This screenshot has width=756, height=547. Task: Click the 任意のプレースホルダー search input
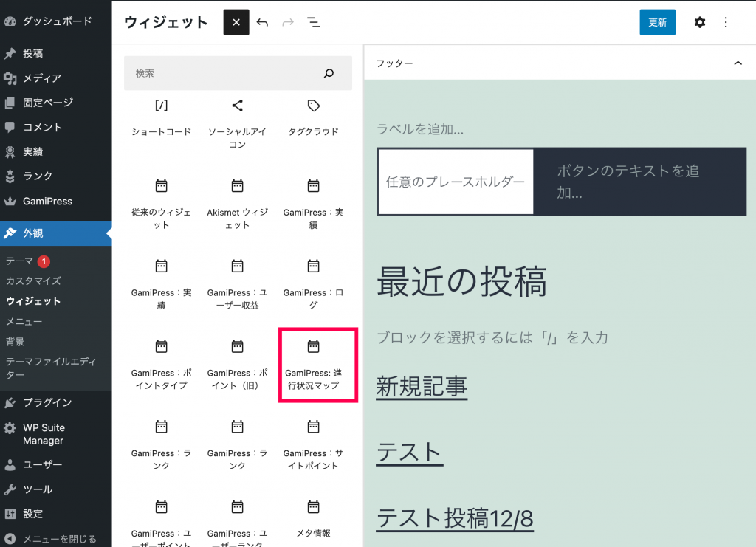456,182
